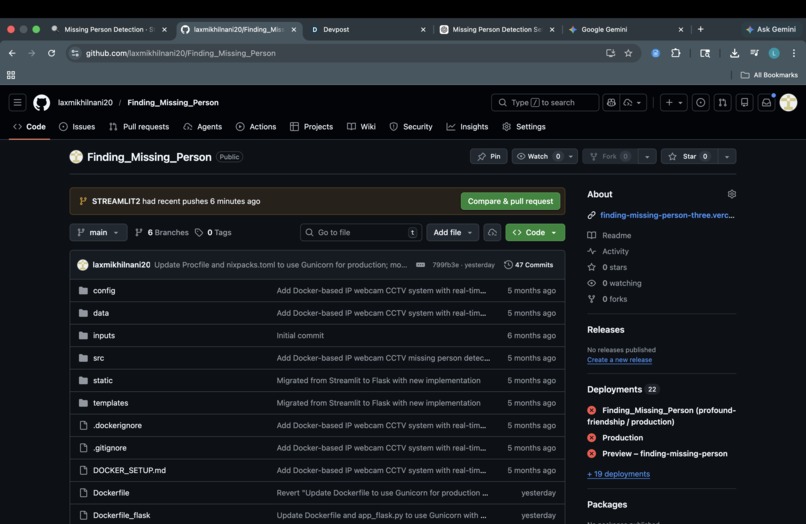Open the notifications inbox icon
This screenshot has width=806, height=524.
coord(766,103)
